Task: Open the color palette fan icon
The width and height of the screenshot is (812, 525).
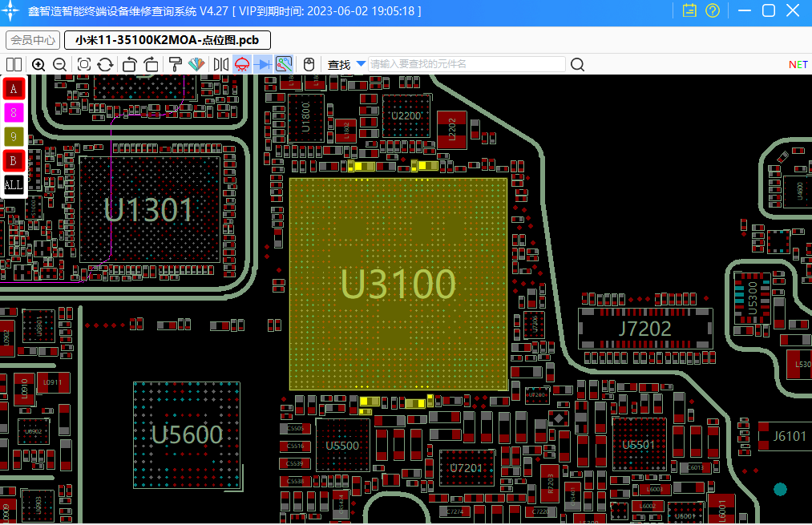Action: click(196, 65)
